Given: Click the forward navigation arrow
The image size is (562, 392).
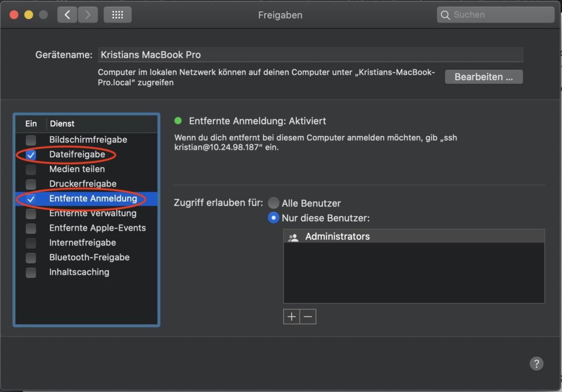Looking at the screenshot, I should point(88,15).
